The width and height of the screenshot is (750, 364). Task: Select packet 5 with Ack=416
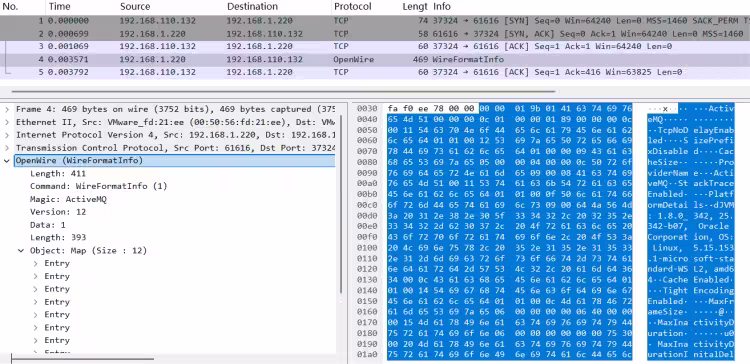coord(375,72)
